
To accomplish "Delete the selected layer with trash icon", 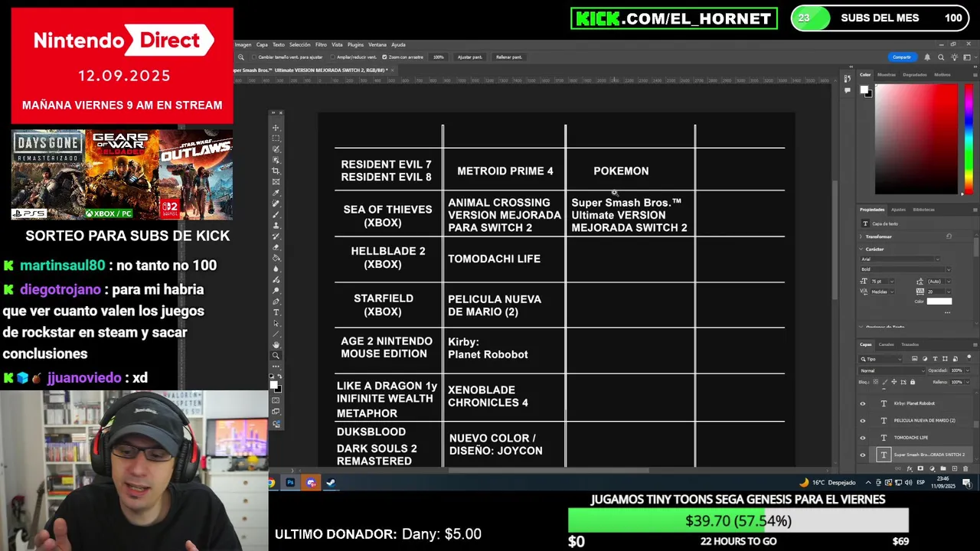I will pyautogui.click(x=965, y=468).
